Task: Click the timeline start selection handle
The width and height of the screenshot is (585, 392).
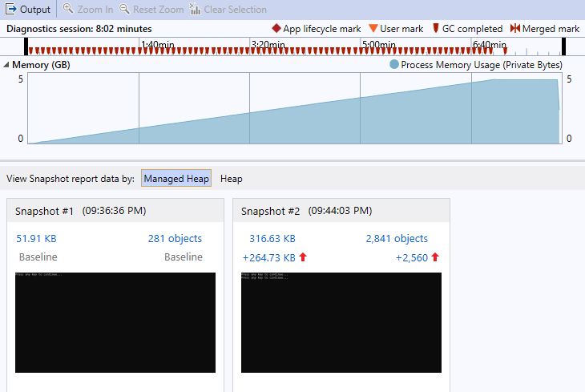Action: [x=26, y=46]
